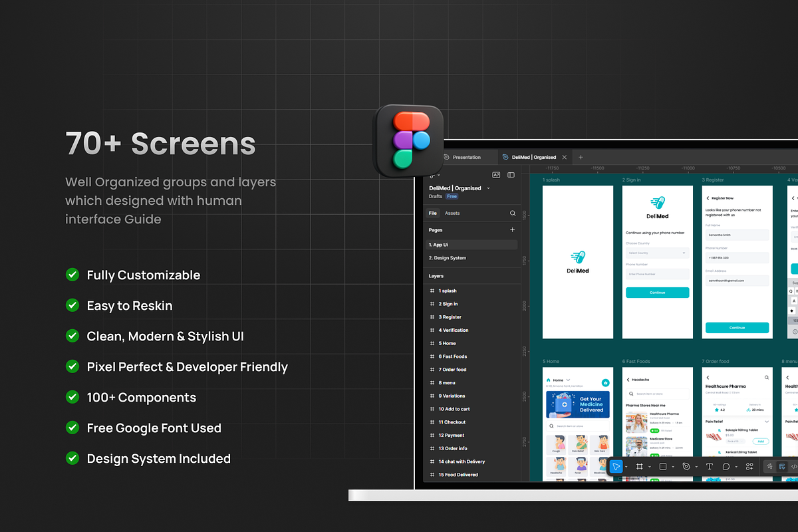Screen dimensions: 798x532
Task: Open the Assets panel tab
Action: 452,213
